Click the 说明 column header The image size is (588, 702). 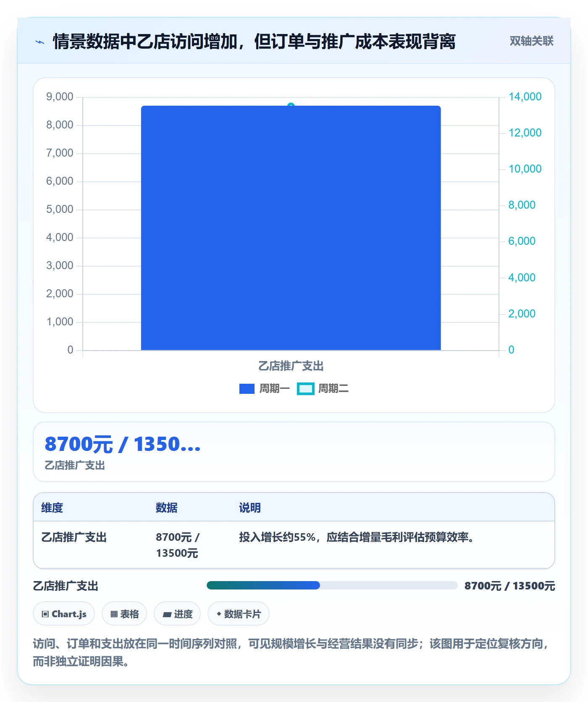250,508
